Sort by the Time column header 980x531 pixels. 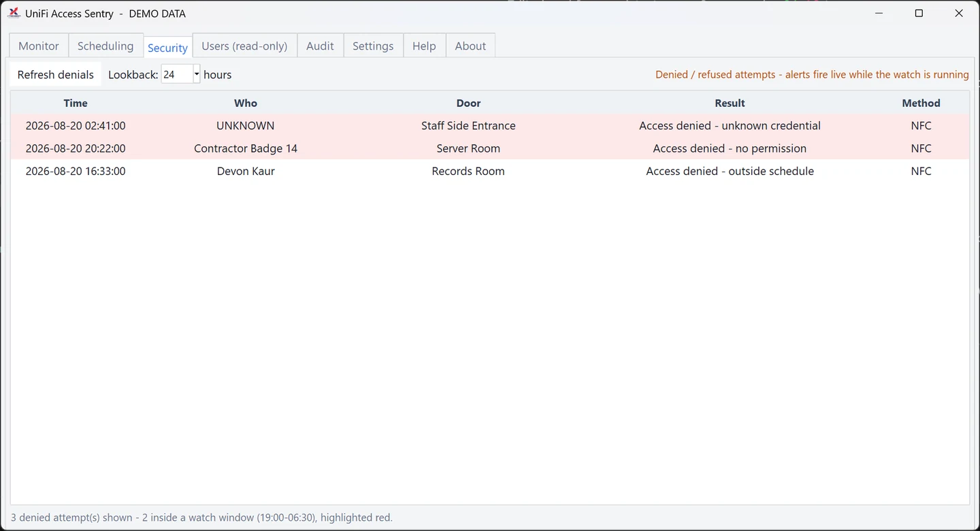[x=76, y=103]
